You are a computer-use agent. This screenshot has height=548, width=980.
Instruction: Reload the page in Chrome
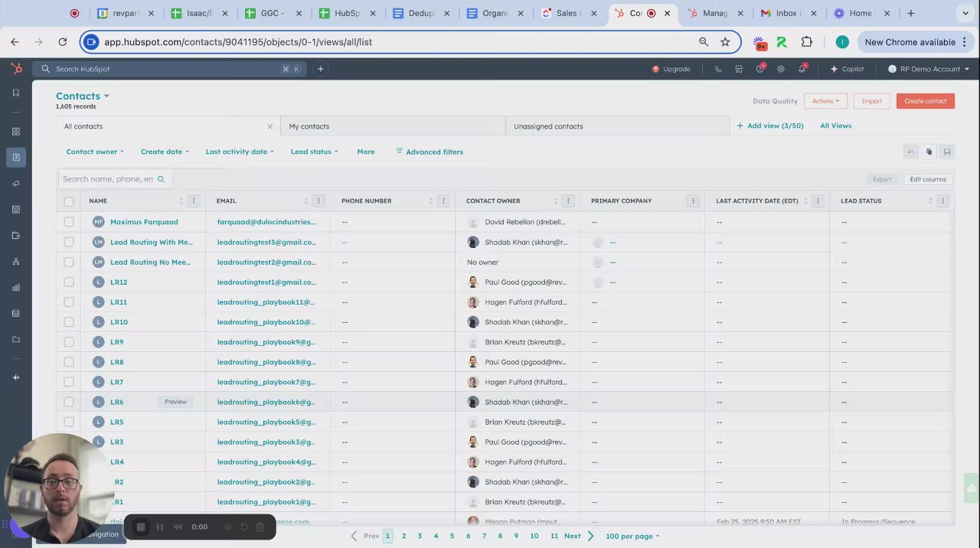63,42
